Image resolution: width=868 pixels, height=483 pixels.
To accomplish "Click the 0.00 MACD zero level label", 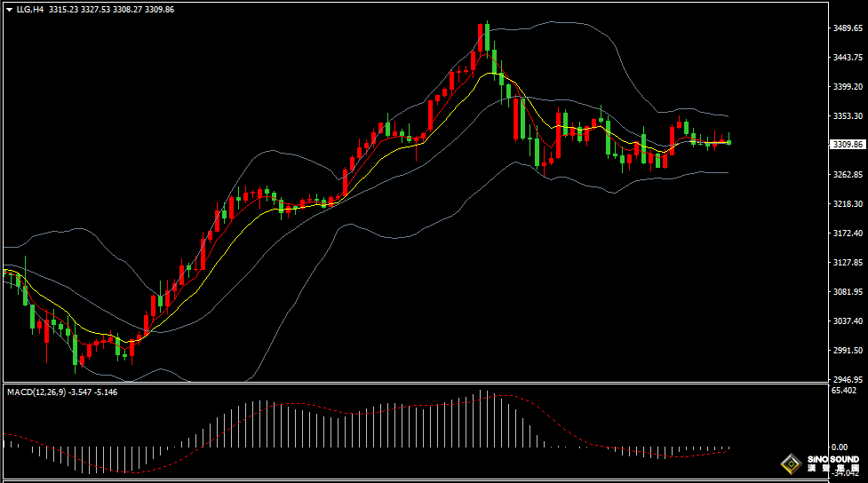I will 839,447.
